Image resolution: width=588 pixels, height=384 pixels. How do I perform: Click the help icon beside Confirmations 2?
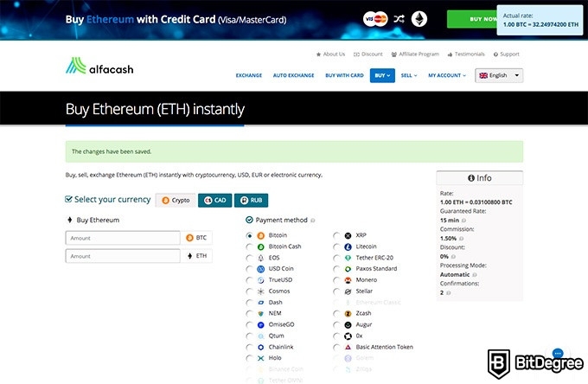449,293
